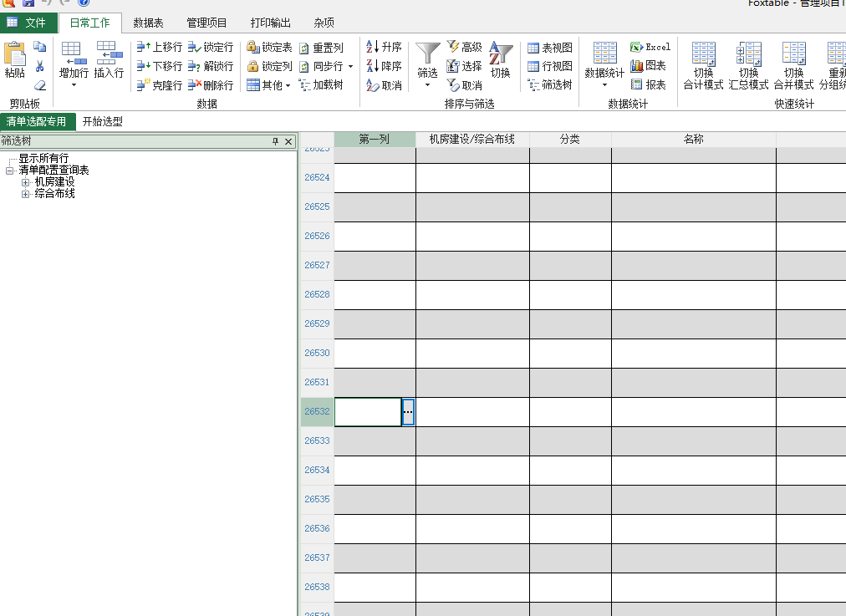Switch to the 数据表 ribbon tab
Image resolution: width=846 pixels, height=616 pixels.
click(148, 23)
